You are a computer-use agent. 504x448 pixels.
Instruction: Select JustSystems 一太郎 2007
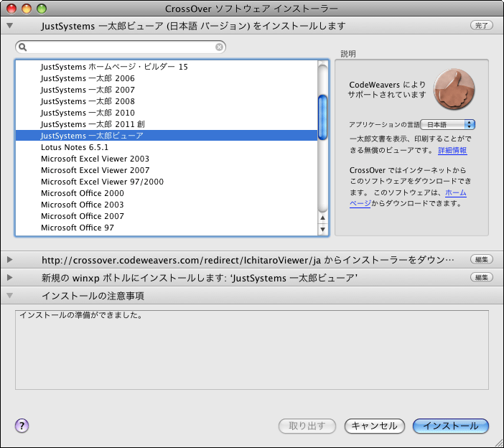(x=167, y=90)
